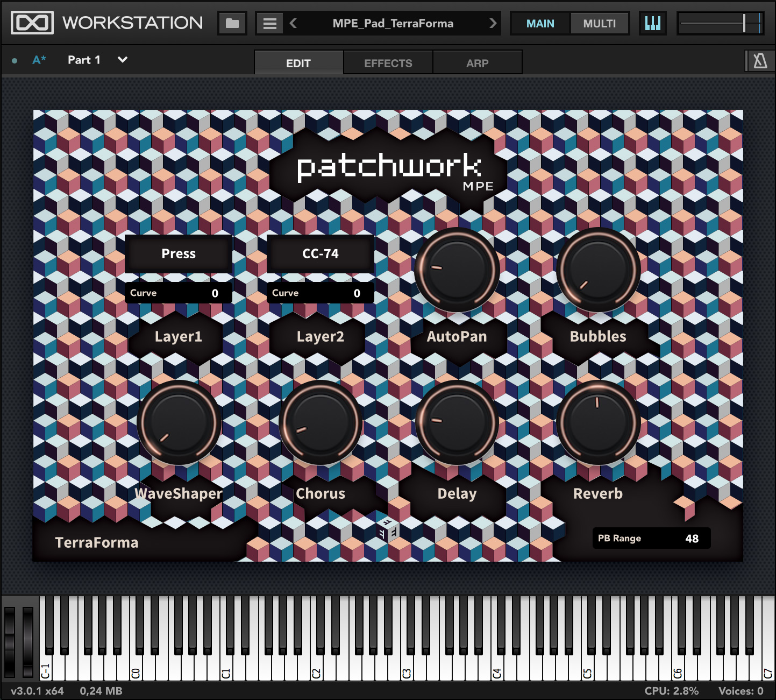Switch to MAIN view
This screenshot has width=776, height=700.
click(x=540, y=24)
